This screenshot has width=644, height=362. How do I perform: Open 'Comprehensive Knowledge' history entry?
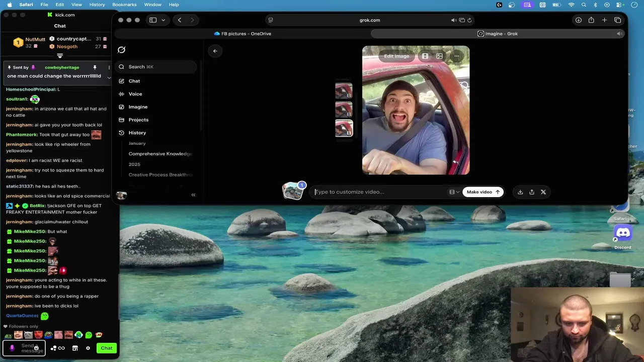pos(160,154)
